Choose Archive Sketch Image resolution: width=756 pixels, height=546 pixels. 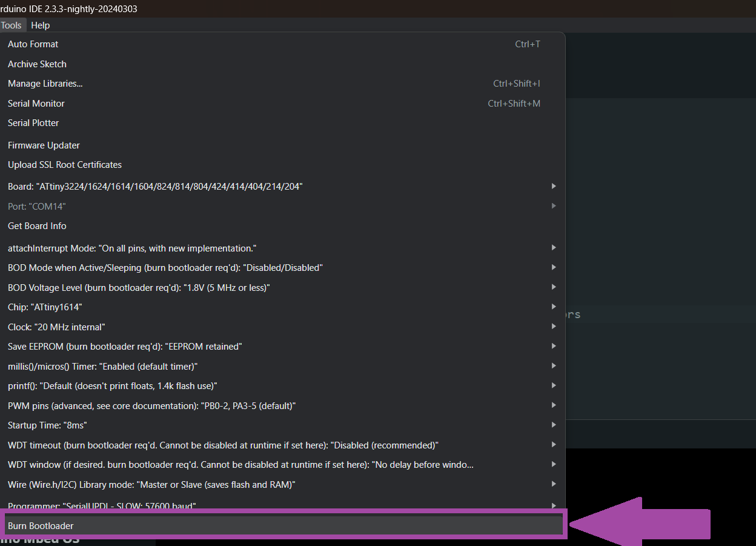coord(37,64)
